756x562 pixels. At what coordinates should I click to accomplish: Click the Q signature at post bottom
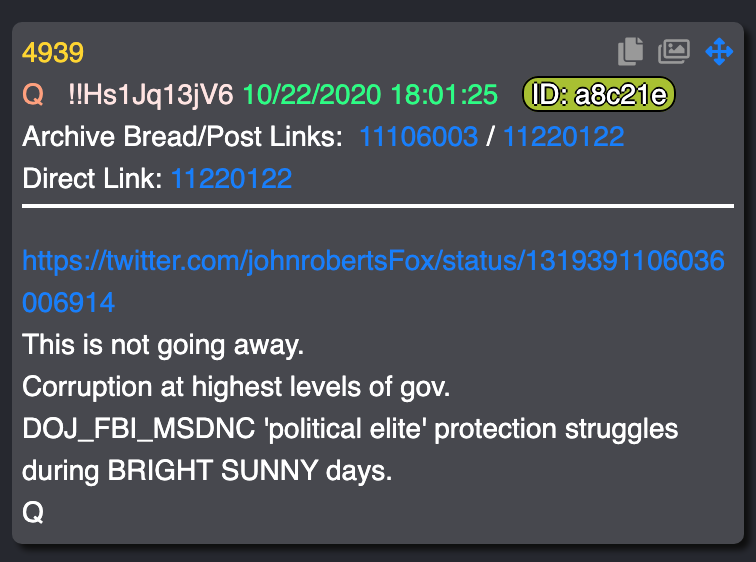coord(33,512)
